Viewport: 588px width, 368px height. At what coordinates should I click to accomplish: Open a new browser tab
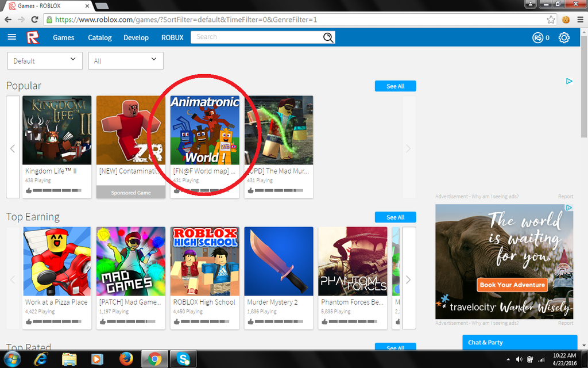102,6
